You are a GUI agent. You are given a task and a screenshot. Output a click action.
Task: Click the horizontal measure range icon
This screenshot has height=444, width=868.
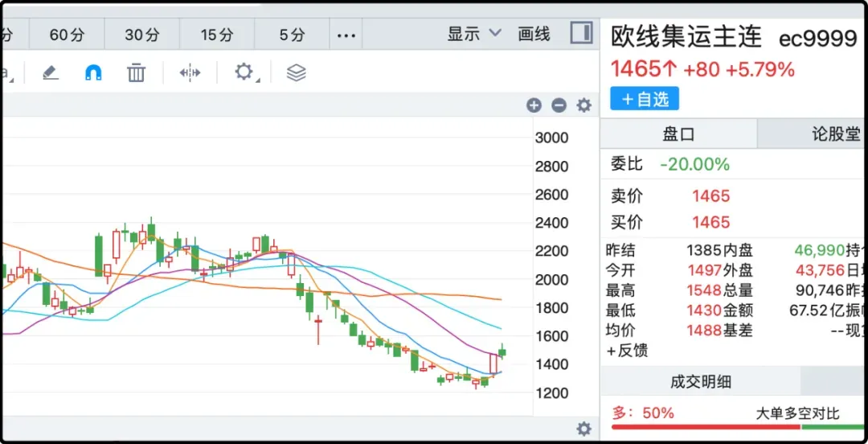pyautogui.click(x=190, y=73)
